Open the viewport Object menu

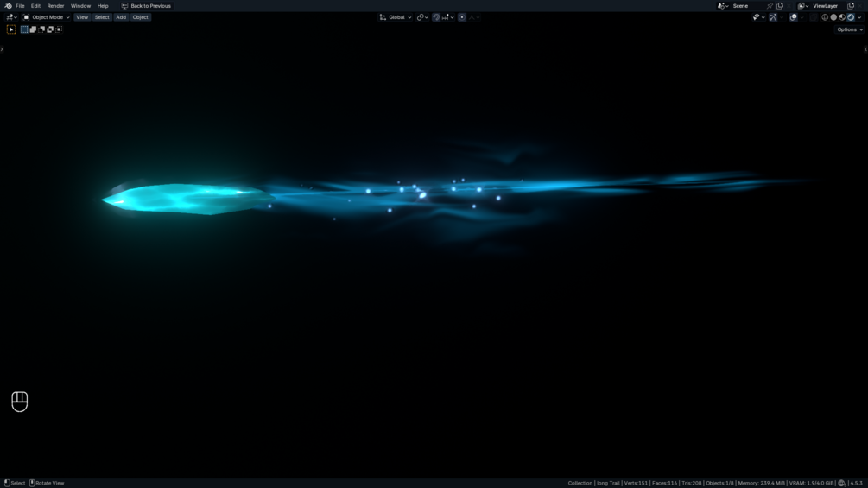pyautogui.click(x=140, y=17)
